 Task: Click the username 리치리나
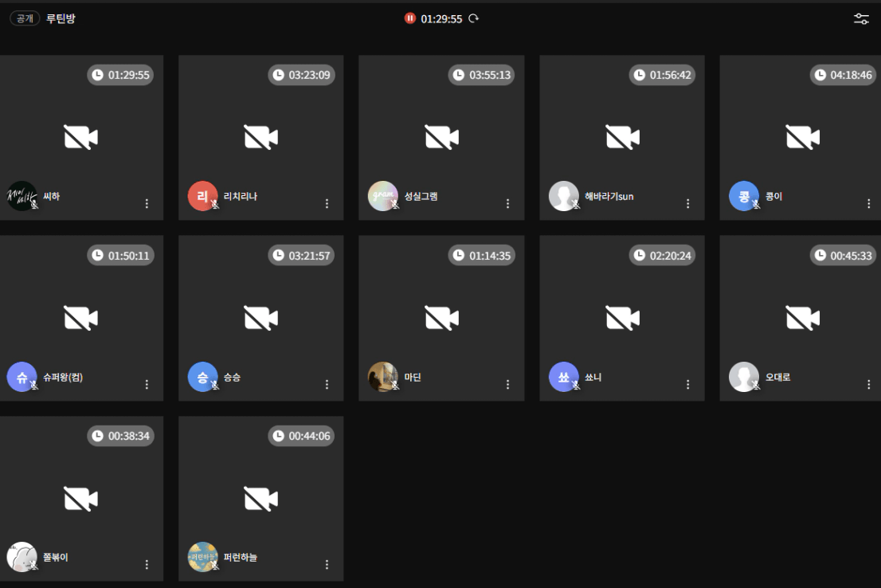click(x=241, y=196)
